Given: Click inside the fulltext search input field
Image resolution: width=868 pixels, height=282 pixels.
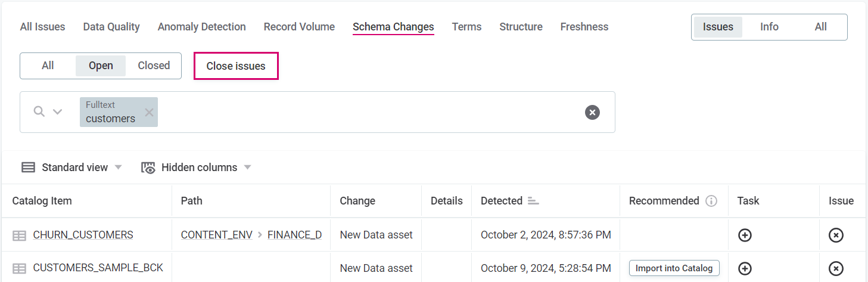Looking at the screenshot, I should (357, 112).
